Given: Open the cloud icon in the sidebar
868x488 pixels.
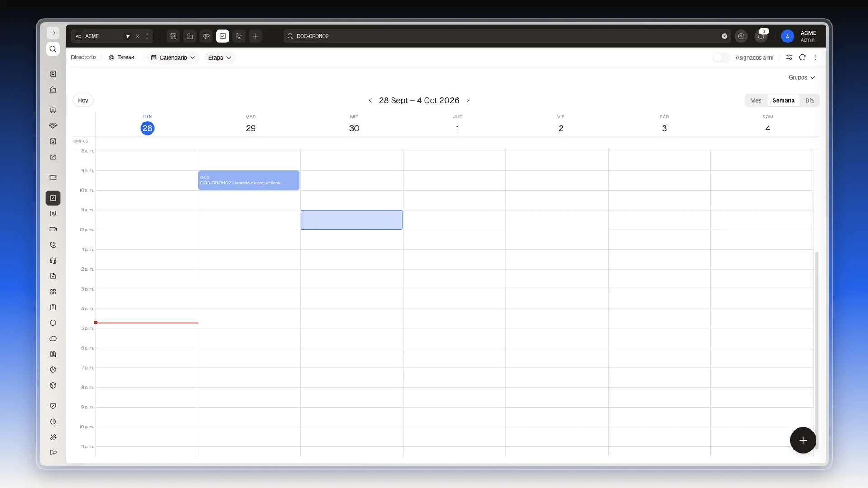Looking at the screenshot, I should tap(53, 338).
